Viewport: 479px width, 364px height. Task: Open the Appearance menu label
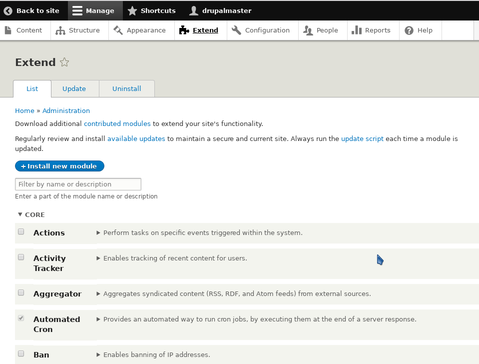pos(146,30)
